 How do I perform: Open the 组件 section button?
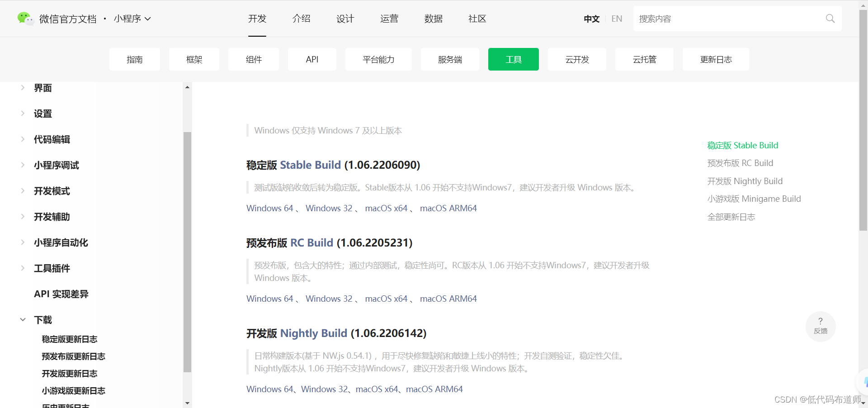coord(254,59)
